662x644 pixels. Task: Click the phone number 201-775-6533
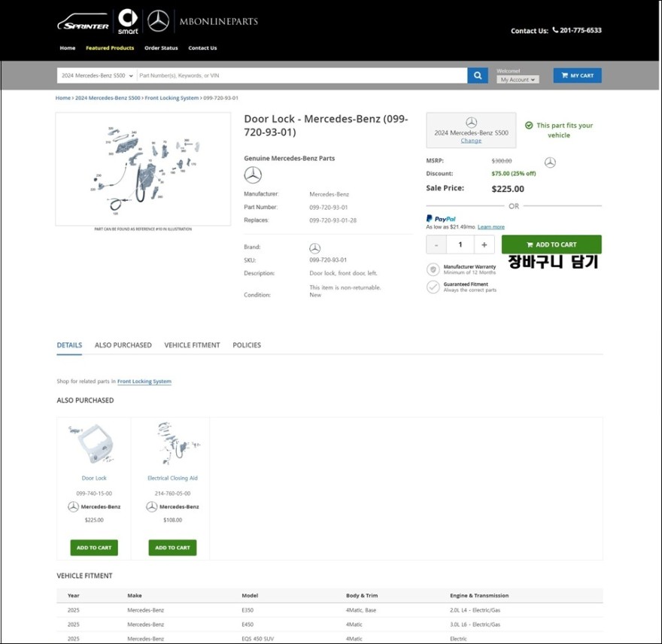(x=581, y=30)
